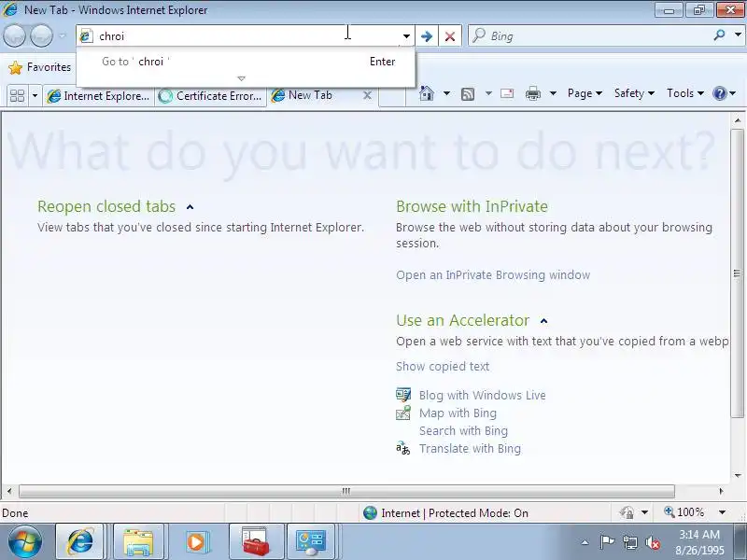This screenshot has width=747, height=560.
Task: Click the vertical scrollbar up arrow
Action: click(x=738, y=120)
